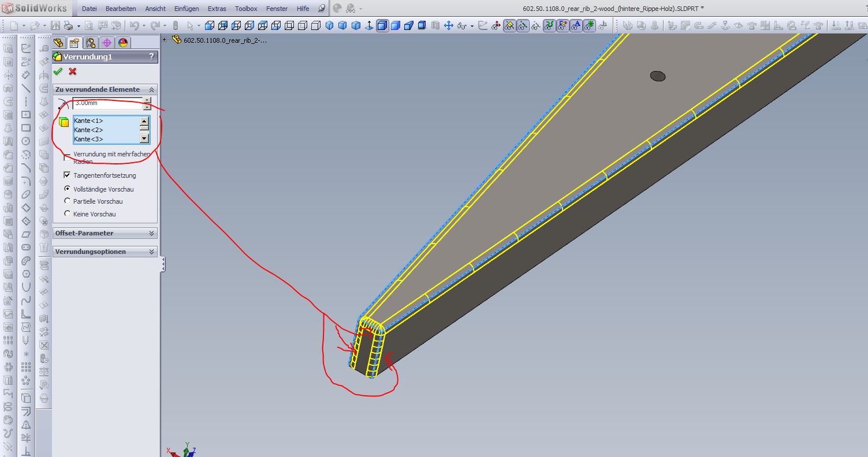The image size is (868, 457).
Task: Open the Undo history dropdown arrow
Action: [143, 26]
